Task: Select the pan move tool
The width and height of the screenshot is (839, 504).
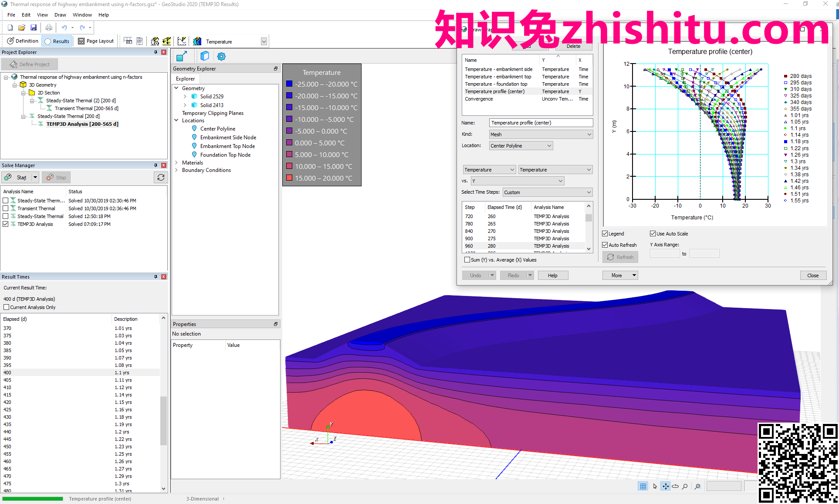Action: click(x=665, y=486)
